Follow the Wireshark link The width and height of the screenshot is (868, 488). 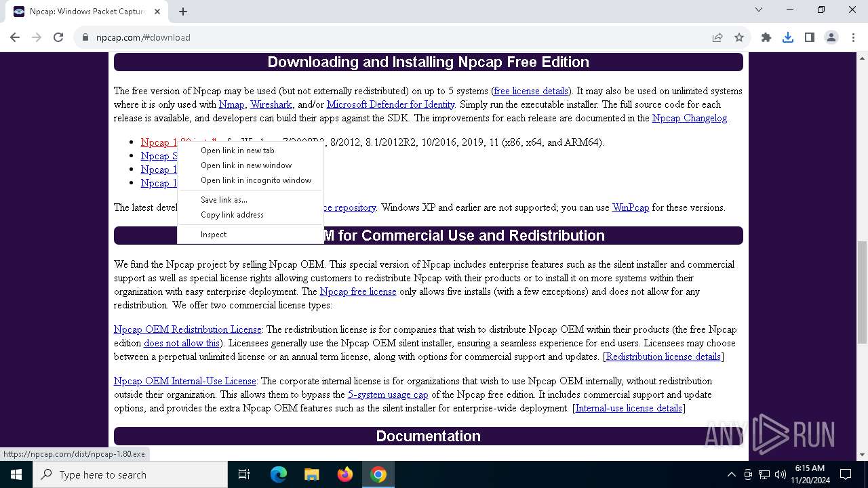[271, 104]
